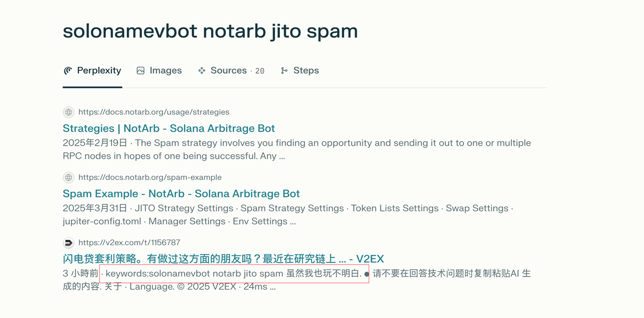This screenshot has height=318, width=644.
Task: Open the Strategies NotArb result title
Action: [169, 128]
